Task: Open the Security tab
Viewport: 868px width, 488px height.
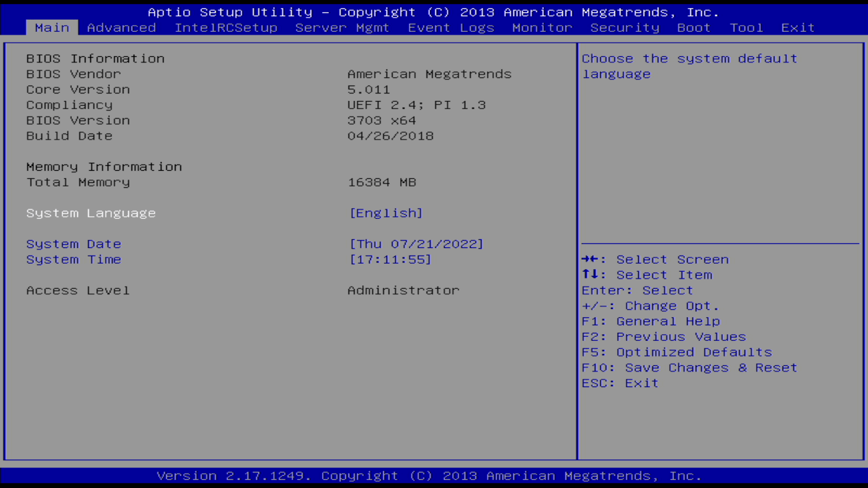Action: (625, 28)
